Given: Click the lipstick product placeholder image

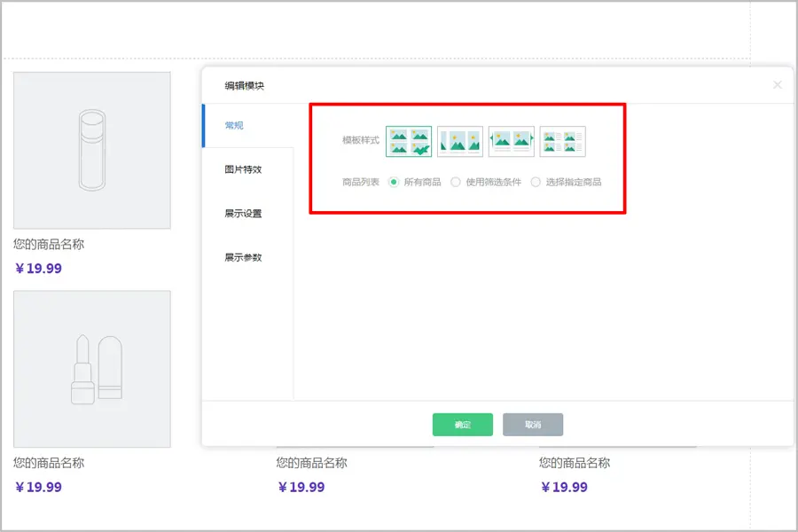Looking at the screenshot, I should [92, 369].
